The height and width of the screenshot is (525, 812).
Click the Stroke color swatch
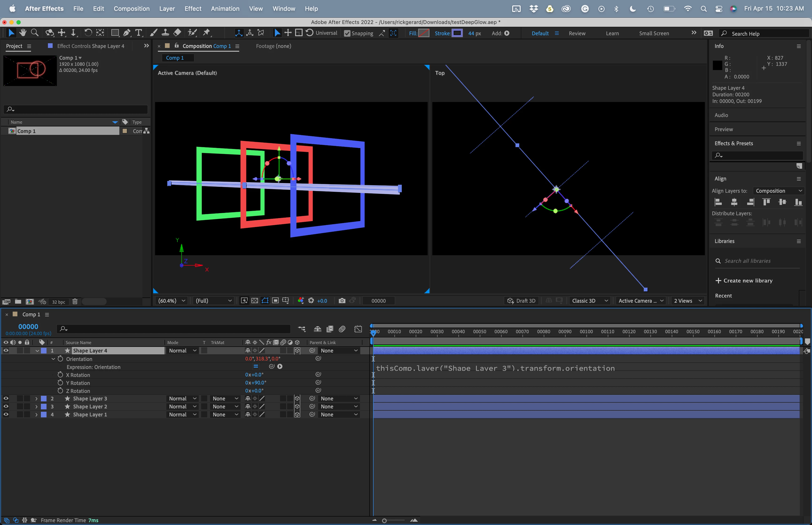click(x=457, y=33)
